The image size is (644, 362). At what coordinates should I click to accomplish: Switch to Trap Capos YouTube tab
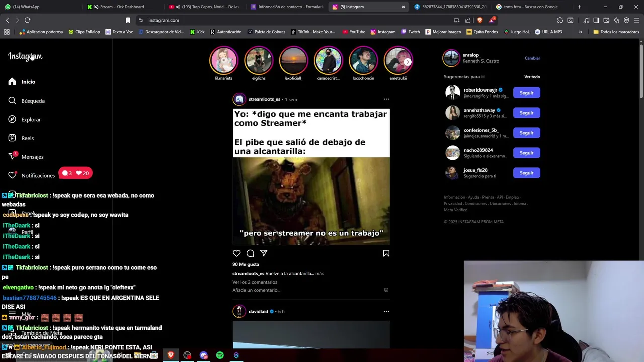204,7
